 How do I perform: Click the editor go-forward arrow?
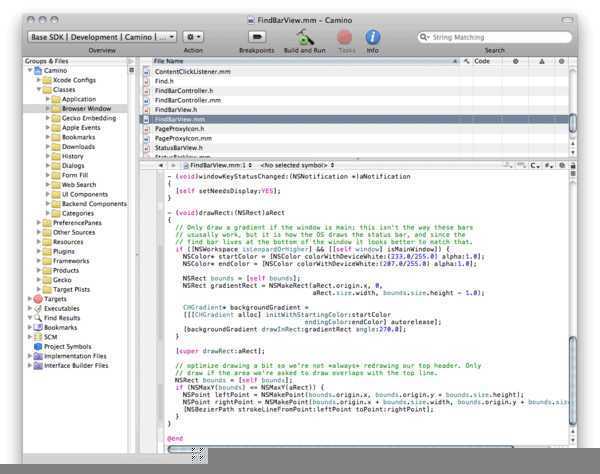click(173, 165)
